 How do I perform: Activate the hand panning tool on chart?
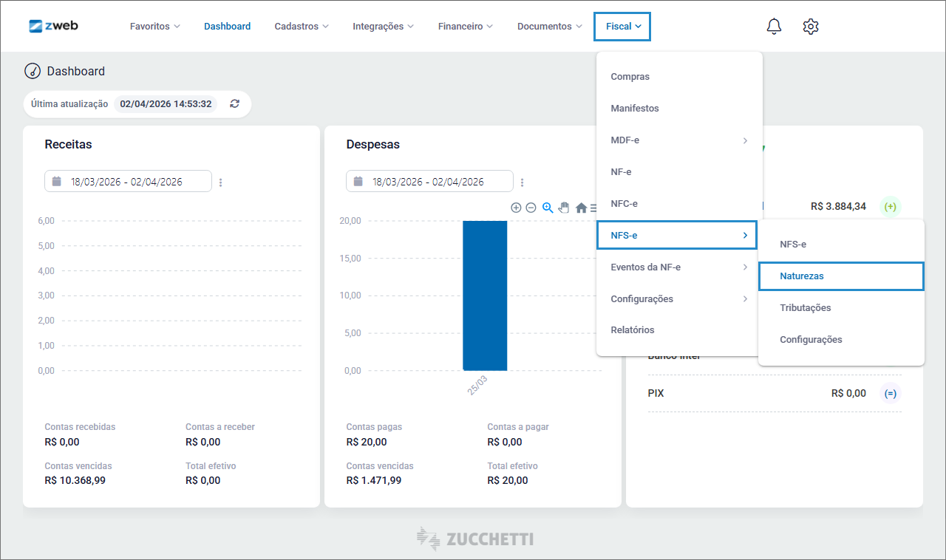564,208
